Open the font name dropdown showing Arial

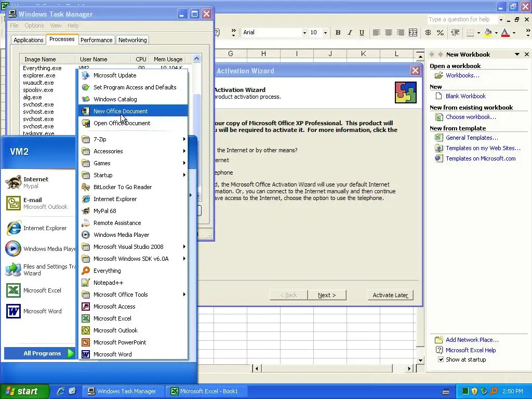(304, 33)
